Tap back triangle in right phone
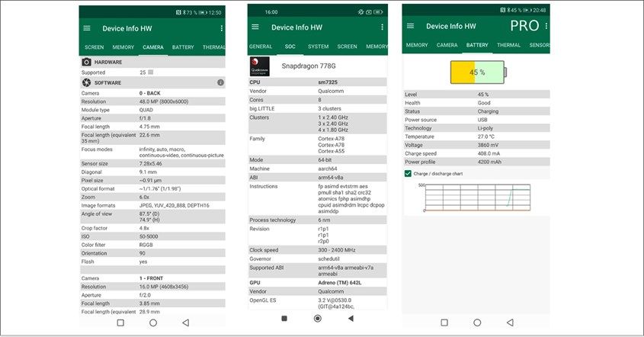Image resolution: width=644 pixels, height=337 pixels. point(510,323)
